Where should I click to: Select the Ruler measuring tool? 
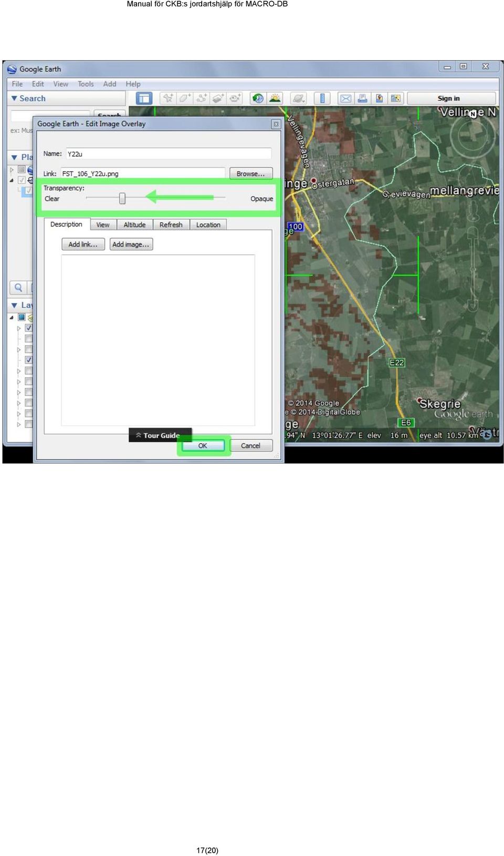(x=322, y=98)
